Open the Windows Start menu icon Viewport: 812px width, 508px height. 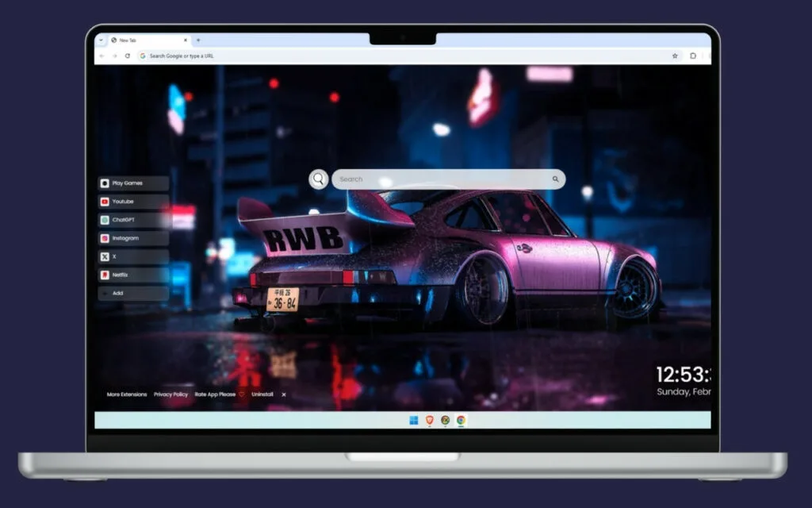[x=414, y=421]
